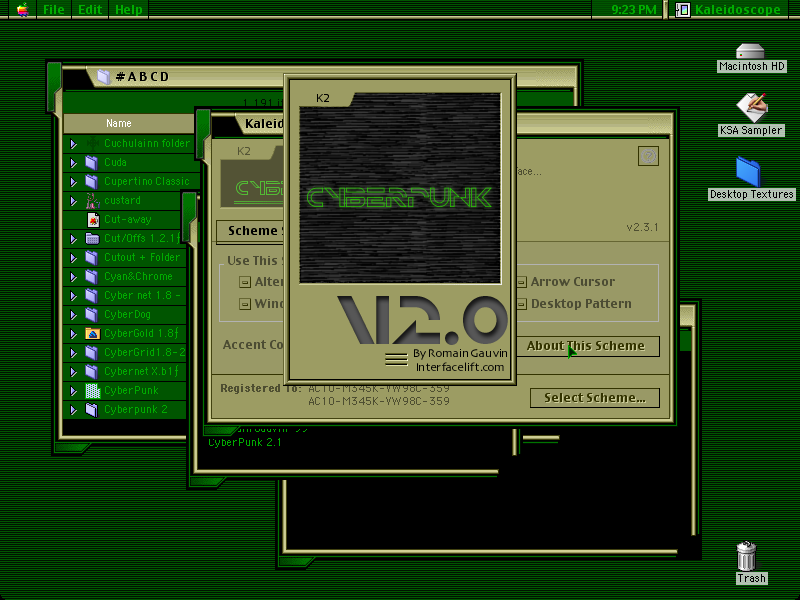This screenshot has width=800, height=600.
Task: Click the Cuda folder icon
Action: tap(92, 162)
